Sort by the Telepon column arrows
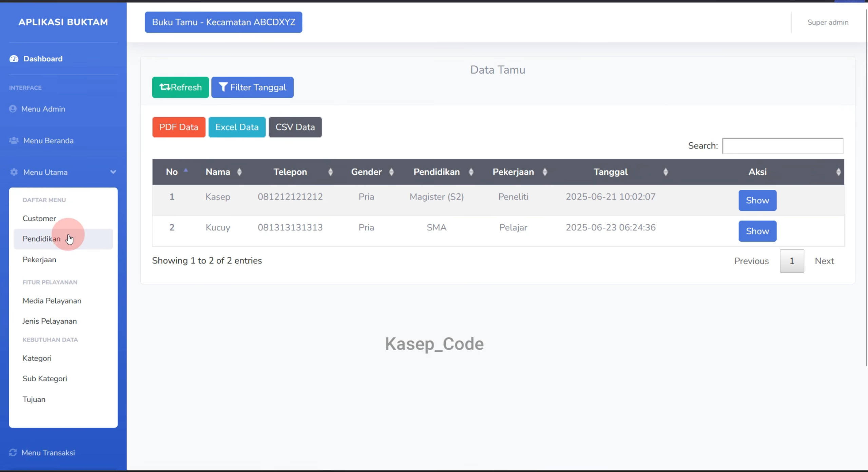The image size is (868, 472). 331,172
